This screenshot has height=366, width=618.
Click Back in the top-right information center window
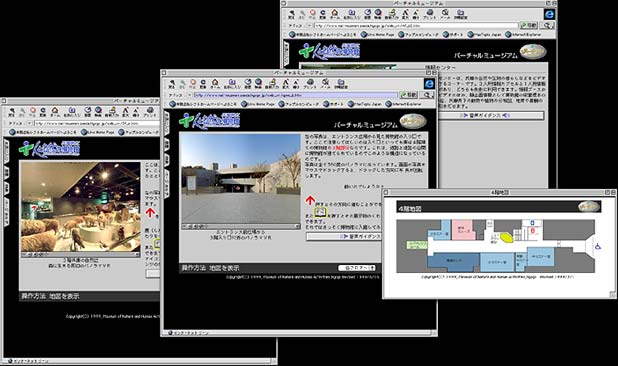[291, 14]
